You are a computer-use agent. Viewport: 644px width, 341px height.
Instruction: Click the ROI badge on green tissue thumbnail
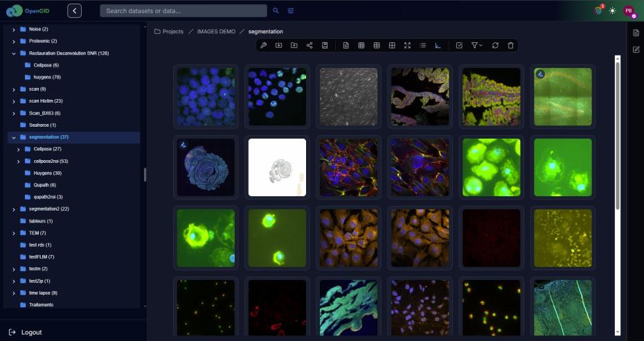(x=541, y=74)
